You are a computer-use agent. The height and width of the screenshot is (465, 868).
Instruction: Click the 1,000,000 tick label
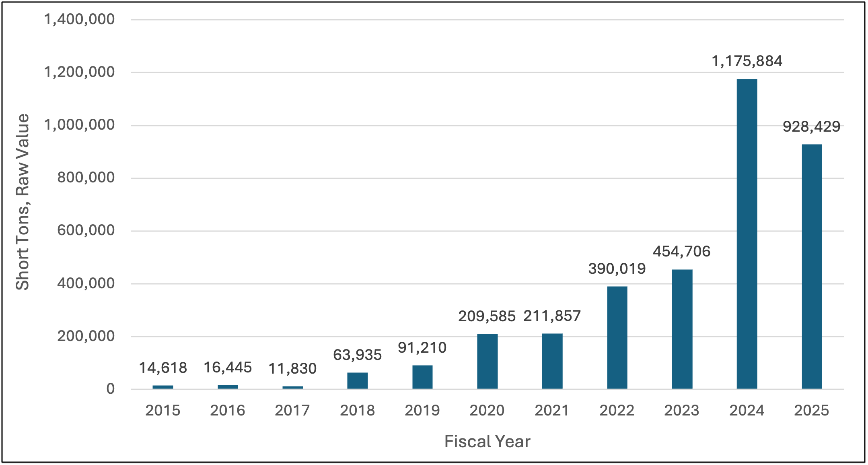79,125
